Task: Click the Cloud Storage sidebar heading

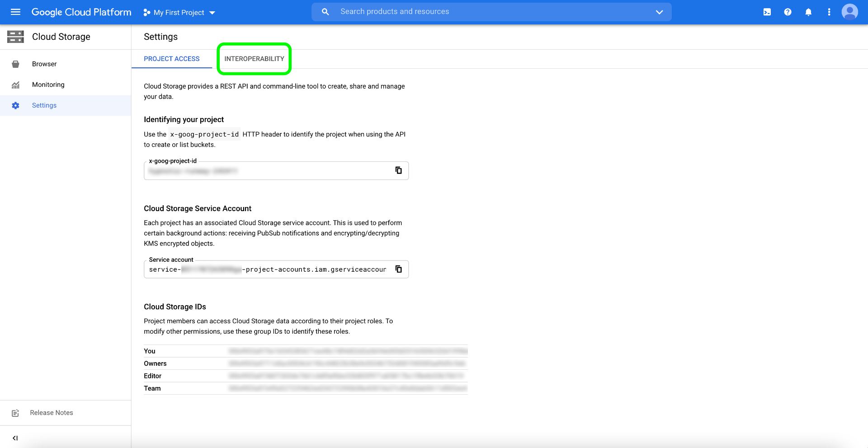Action: pyautogui.click(x=61, y=37)
